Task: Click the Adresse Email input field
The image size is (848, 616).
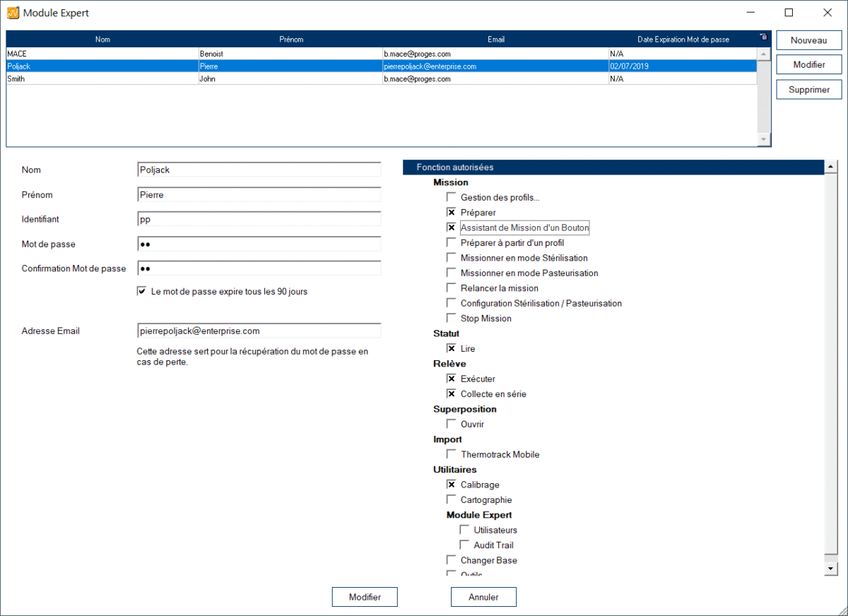Action: tap(259, 330)
